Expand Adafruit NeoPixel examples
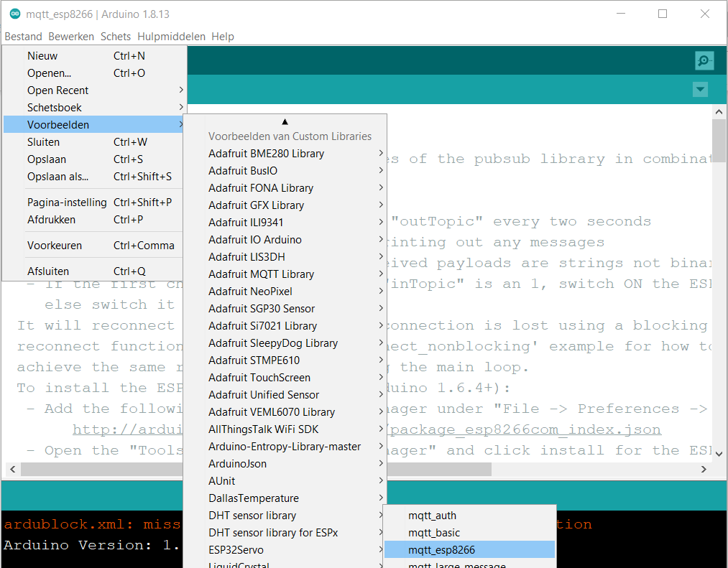The image size is (728, 568). pos(285,291)
